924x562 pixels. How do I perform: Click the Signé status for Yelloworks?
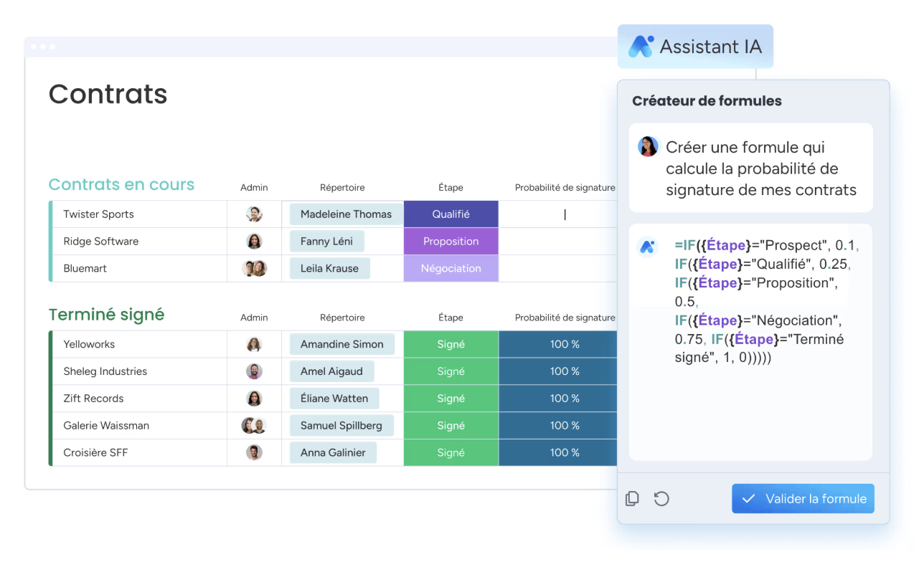pyautogui.click(x=451, y=344)
